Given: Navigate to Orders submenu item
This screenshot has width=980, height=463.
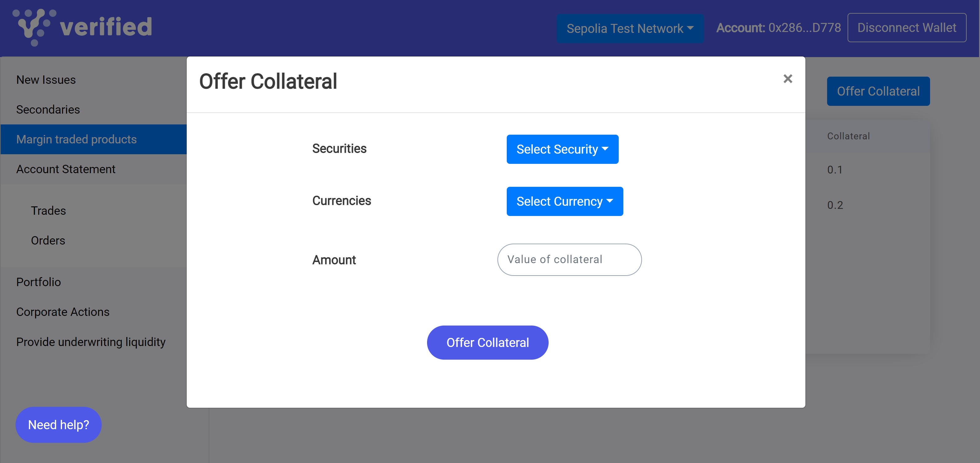Looking at the screenshot, I should coord(48,240).
